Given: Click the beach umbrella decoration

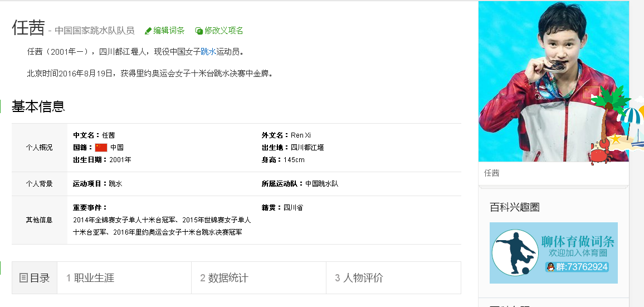Looking at the screenshot, I should click(x=632, y=121).
